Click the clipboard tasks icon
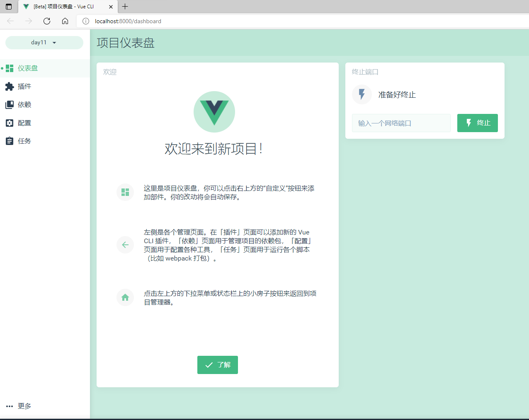The width and height of the screenshot is (529, 420). (x=10, y=141)
